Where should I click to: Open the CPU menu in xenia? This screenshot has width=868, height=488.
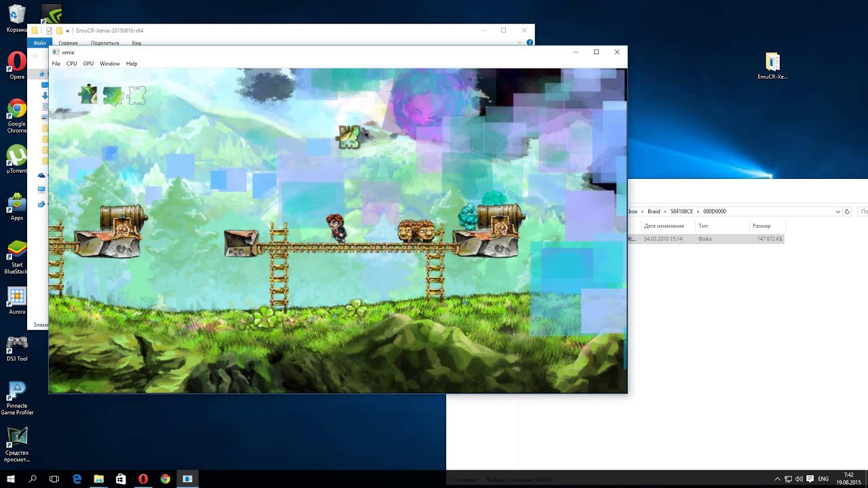71,64
